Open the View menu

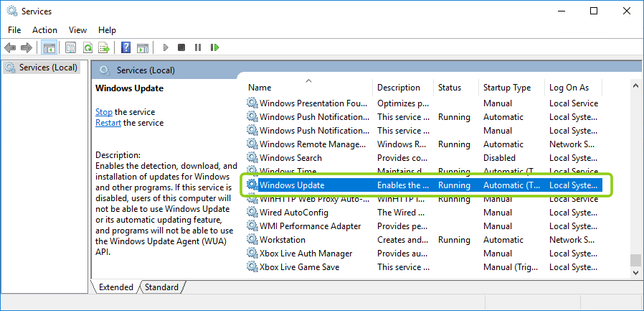click(77, 30)
